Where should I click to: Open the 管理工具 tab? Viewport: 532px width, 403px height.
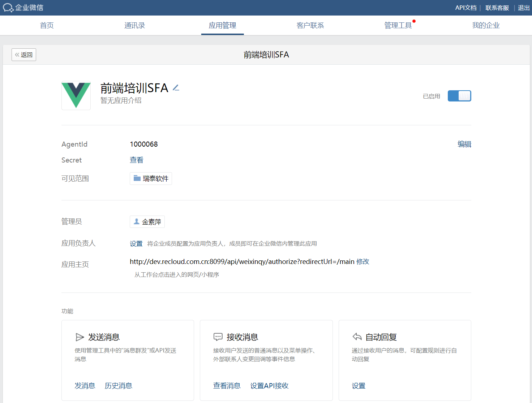[398, 25]
